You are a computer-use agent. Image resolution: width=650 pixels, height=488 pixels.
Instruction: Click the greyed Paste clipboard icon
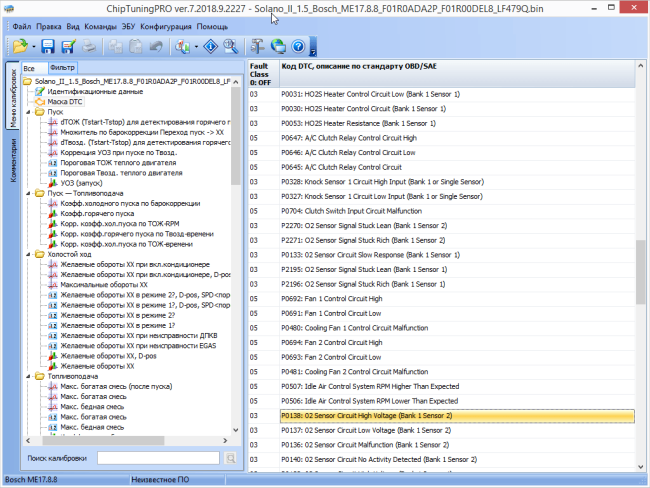point(136,46)
